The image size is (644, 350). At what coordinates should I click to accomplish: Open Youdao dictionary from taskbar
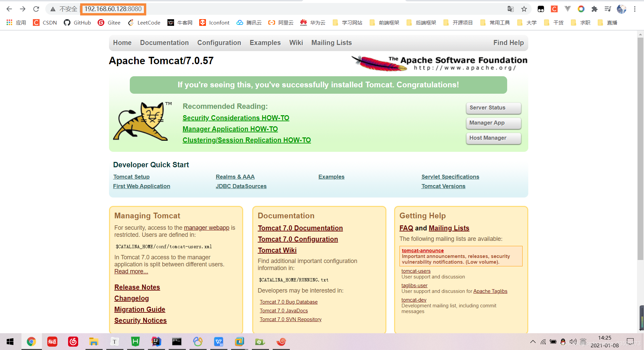[x=52, y=342]
